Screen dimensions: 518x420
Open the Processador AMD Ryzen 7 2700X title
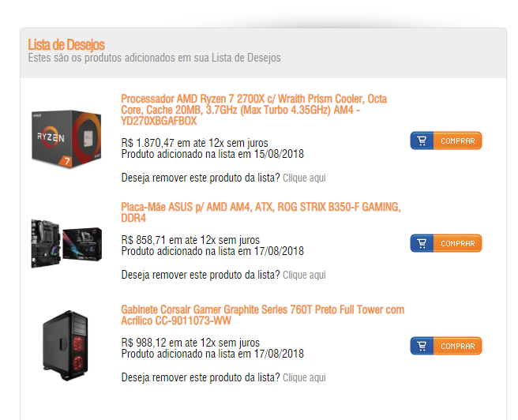click(253, 110)
